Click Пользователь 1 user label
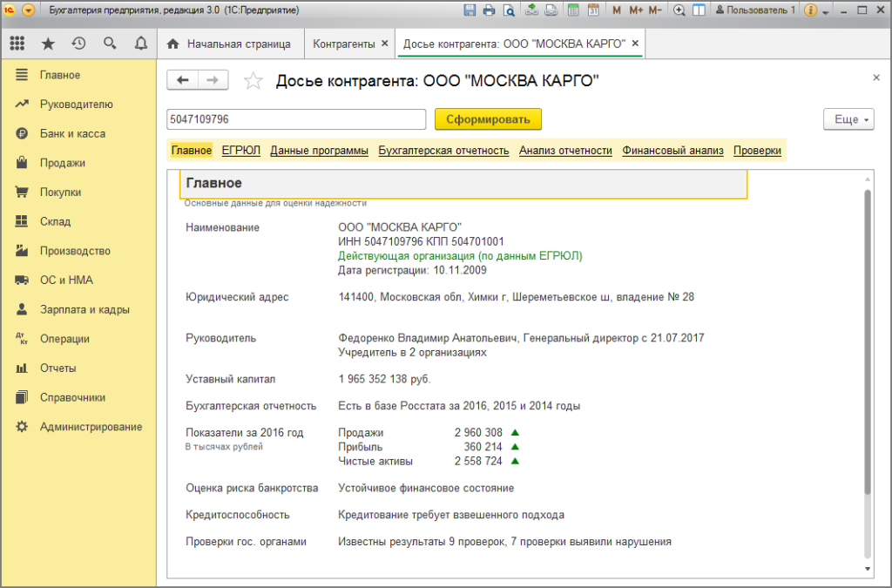892x588 pixels. [x=755, y=10]
